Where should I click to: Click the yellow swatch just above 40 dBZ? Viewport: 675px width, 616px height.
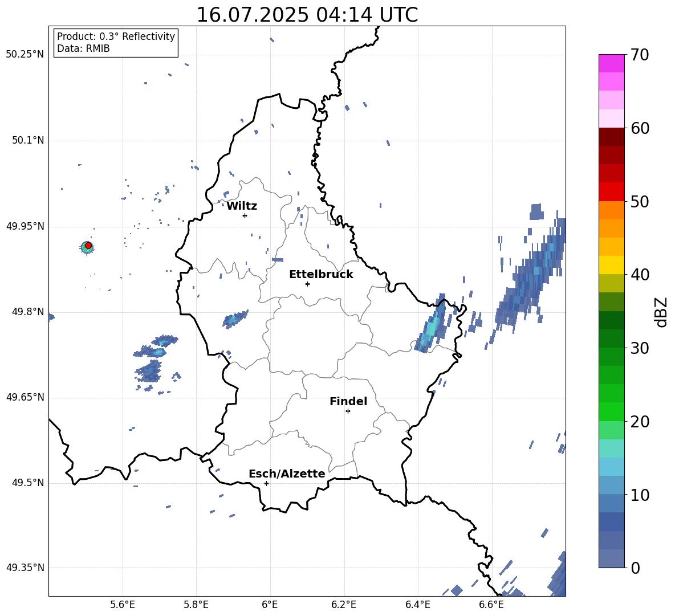611,265
